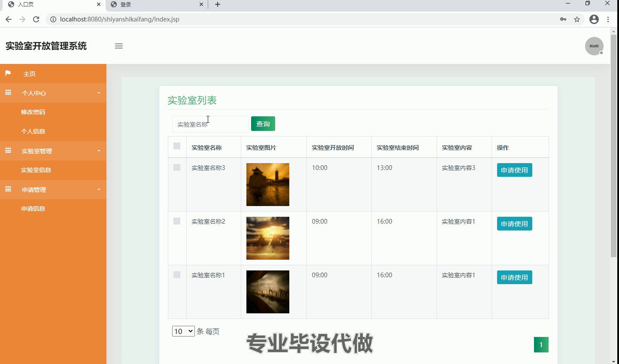619x364 pixels.
Task: Click the 实验室开放管理系统 title
Action: pyautogui.click(x=46, y=46)
